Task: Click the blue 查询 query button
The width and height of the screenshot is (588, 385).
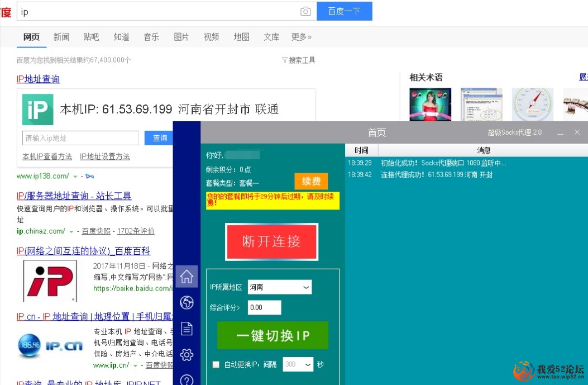Action: tap(160, 138)
